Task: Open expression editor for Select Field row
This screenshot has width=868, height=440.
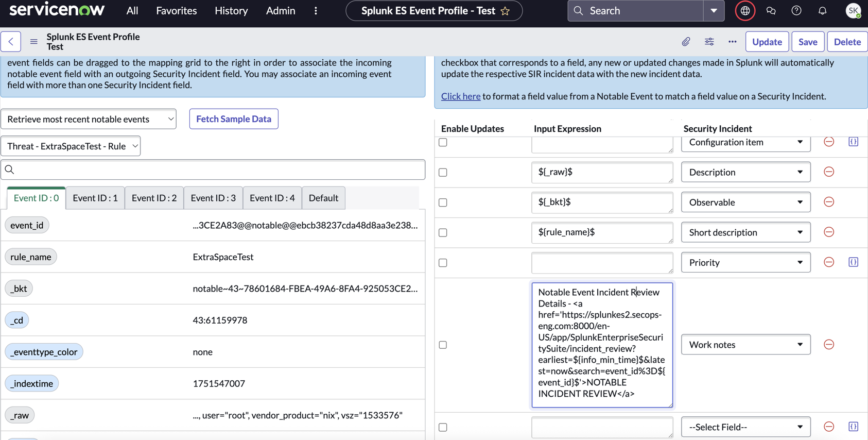Action: click(854, 427)
